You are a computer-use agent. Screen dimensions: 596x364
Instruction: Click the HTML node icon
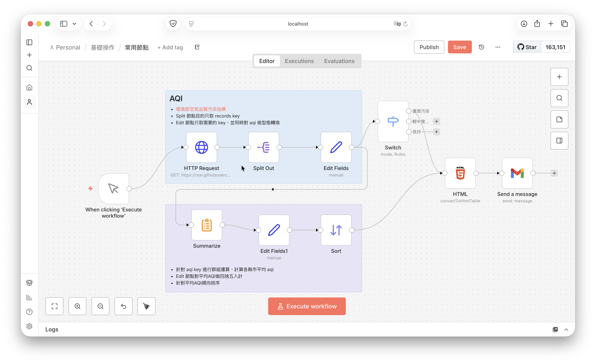click(460, 173)
